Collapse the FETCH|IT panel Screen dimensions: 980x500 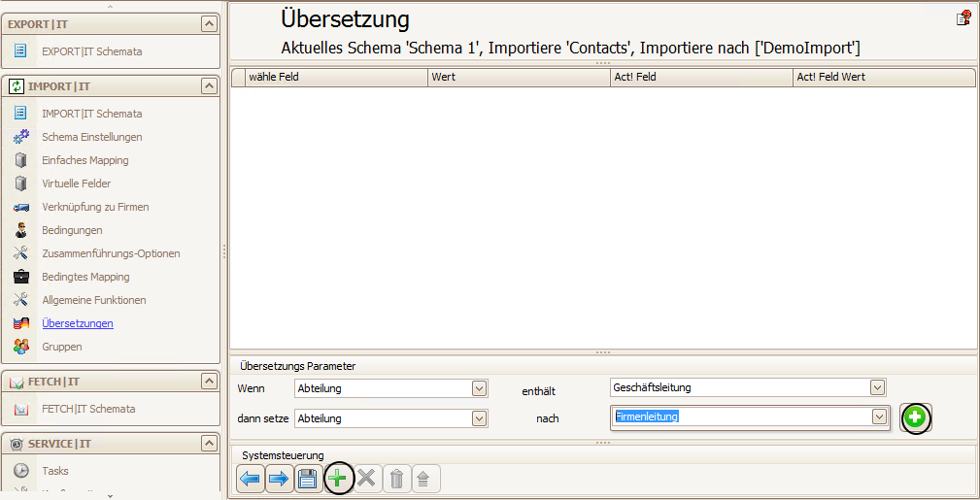[209, 382]
